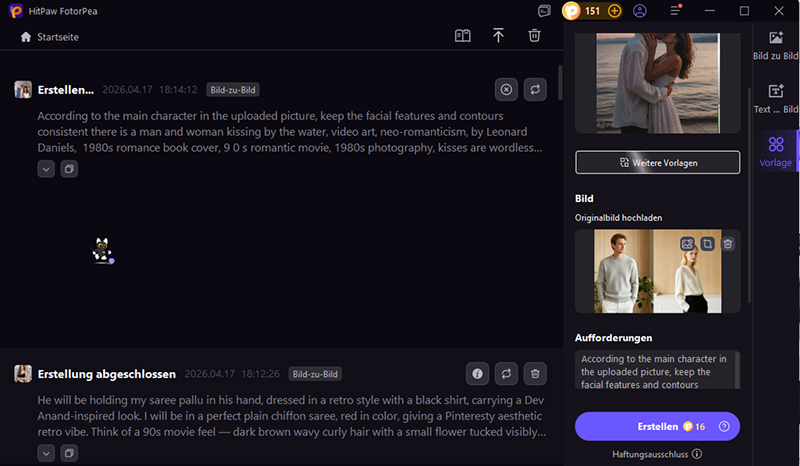Screen dimensions: 800x466
Task: Regenerate the Erstellung abgeschlossen task
Action: (x=506, y=374)
